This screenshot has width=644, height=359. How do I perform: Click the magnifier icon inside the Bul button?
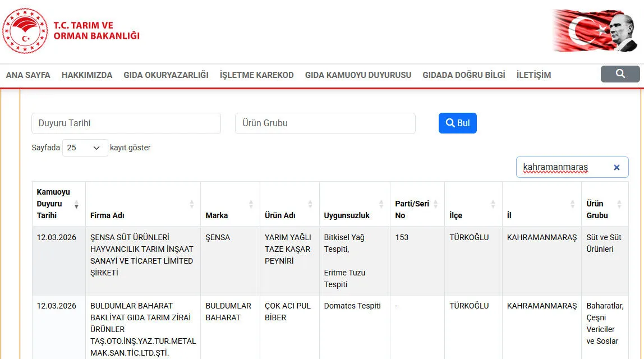pos(449,123)
